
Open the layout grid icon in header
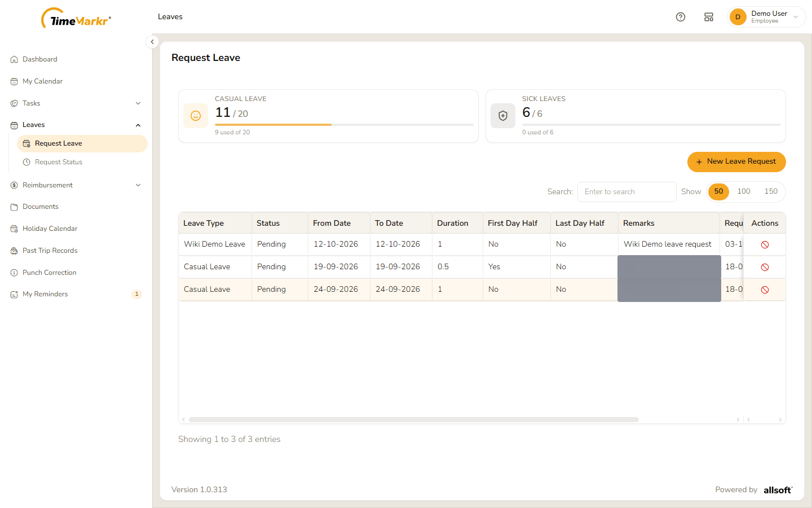point(709,17)
